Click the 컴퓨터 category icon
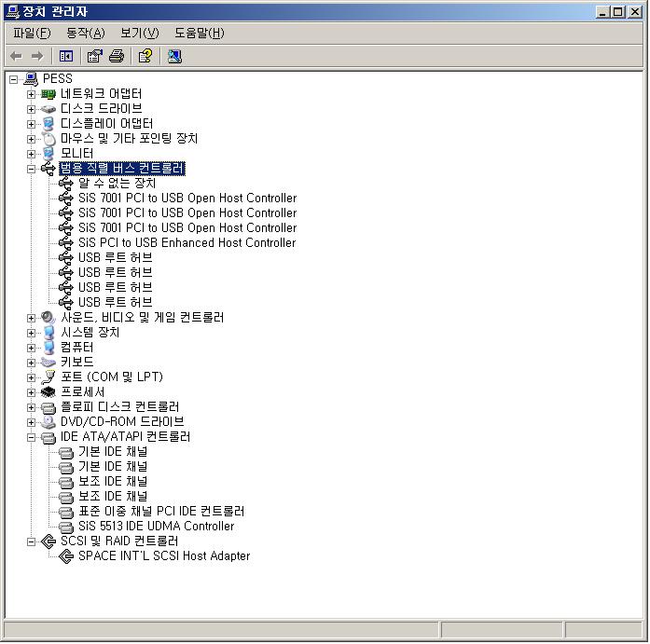Screen dimensions: 650x644 tap(48, 348)
